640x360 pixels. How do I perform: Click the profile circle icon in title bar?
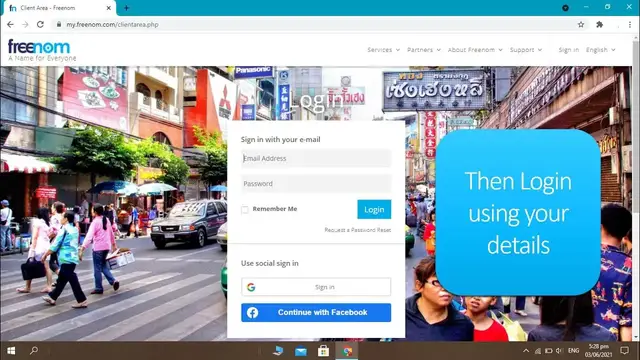(x=565, y=8)
